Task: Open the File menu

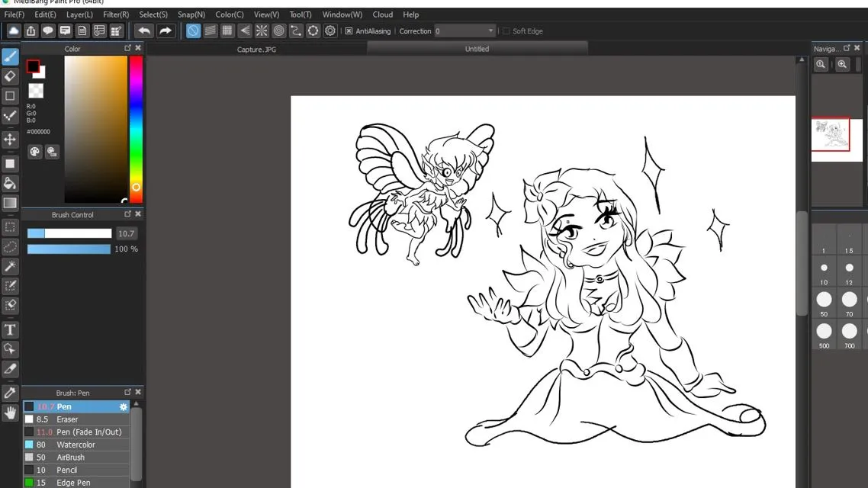Action: tap(14, 14)
